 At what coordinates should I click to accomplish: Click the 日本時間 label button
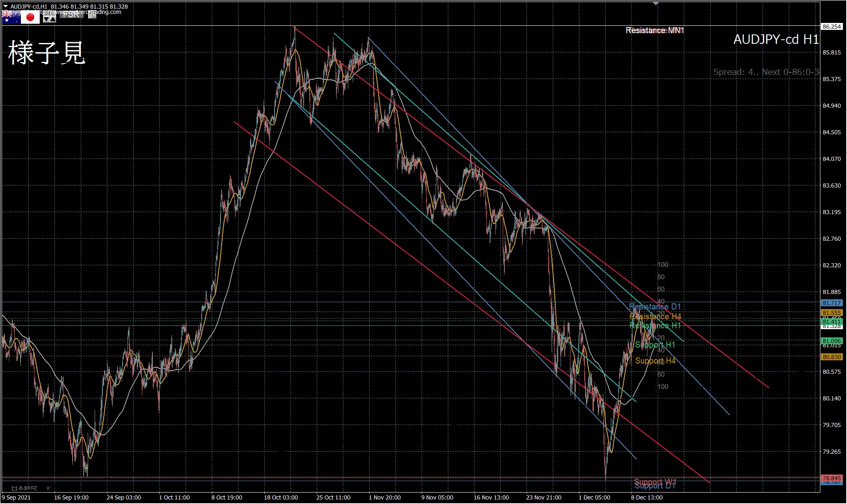pyautogui.click(x=24, y=488)
